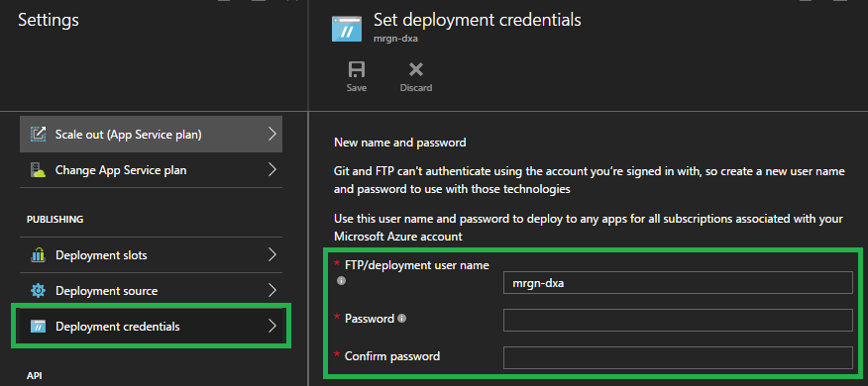The image size is (868, 386).
Task: Expand Change App Service plan chevron
Action: [271, 170]
